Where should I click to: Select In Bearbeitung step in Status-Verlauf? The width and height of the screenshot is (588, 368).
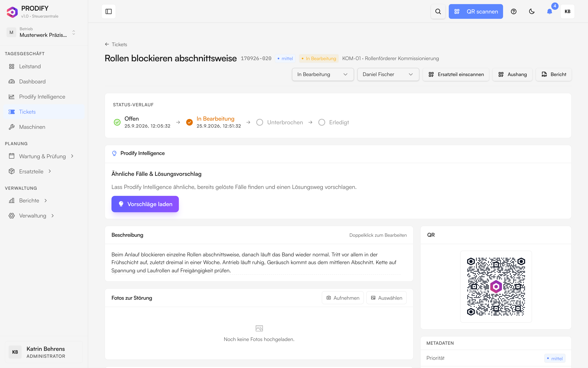[214, 122]
